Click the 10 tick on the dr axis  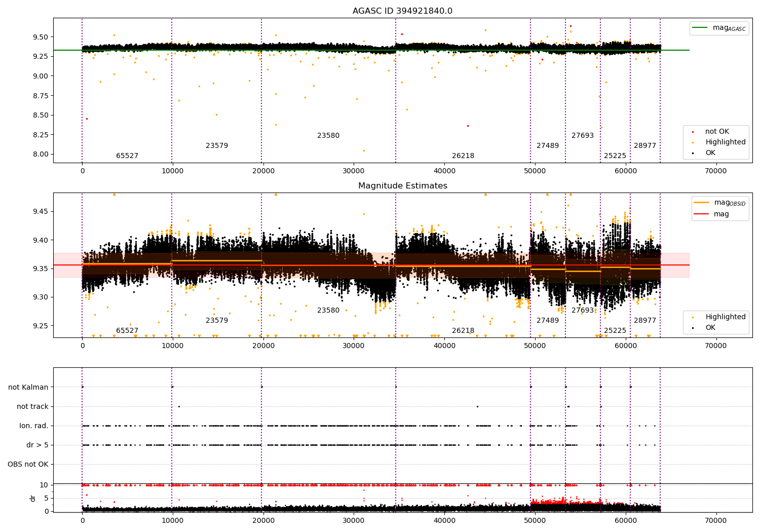click(45, 485)
